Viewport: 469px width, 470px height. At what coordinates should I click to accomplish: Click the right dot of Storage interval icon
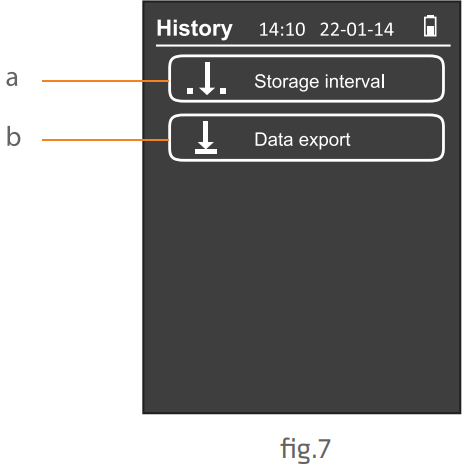coord(223,91)
